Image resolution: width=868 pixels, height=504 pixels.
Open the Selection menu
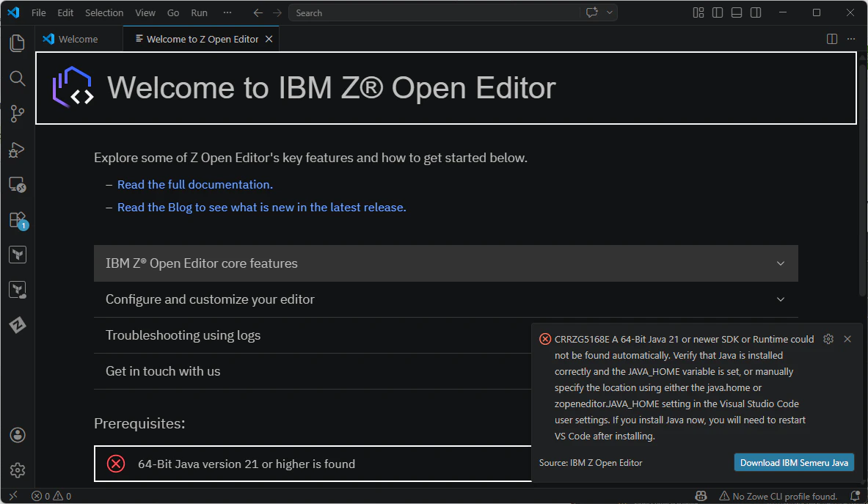click(x=104, y=12)
